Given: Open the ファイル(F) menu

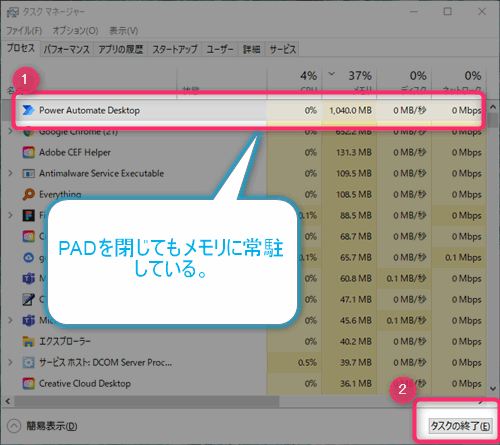Looking at the screenshot, I should point(24,31).
